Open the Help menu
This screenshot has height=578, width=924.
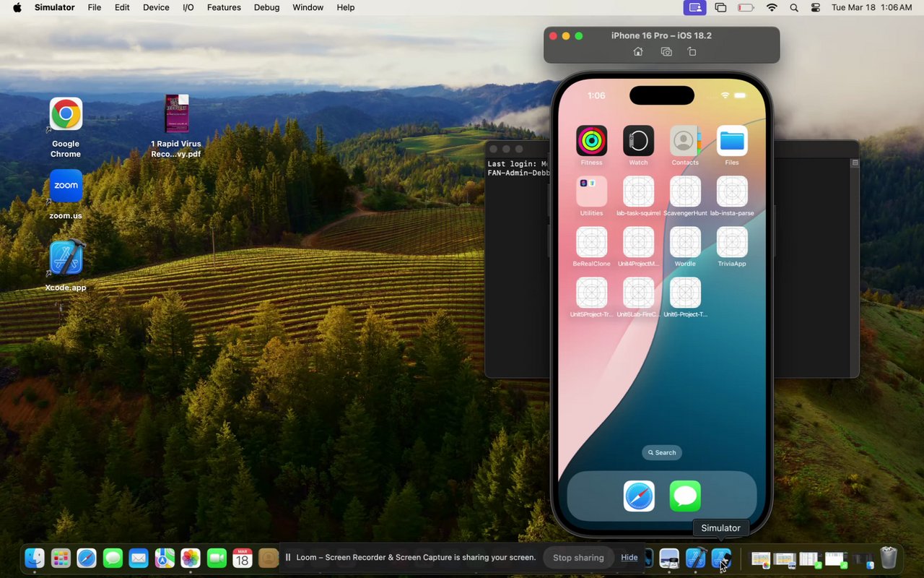(x=346, y=7)
